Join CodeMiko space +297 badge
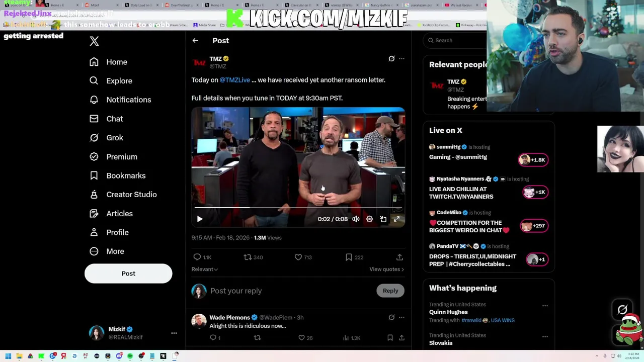Image resolution: width=644 pixels, height=362 pixels. (534, 226)
